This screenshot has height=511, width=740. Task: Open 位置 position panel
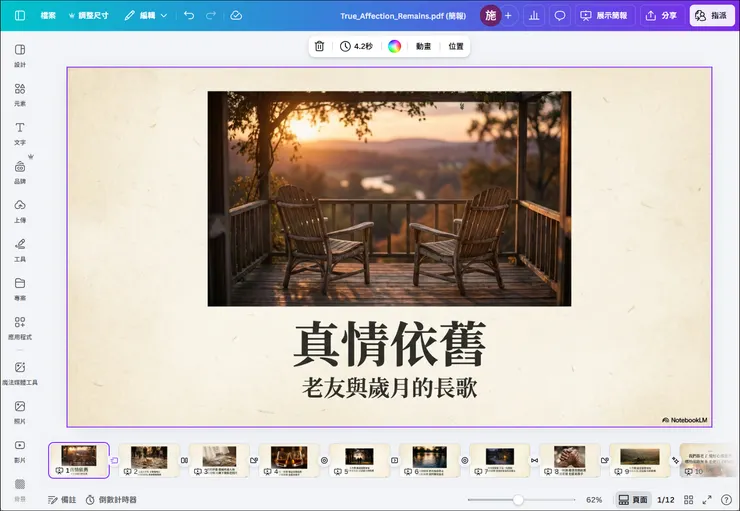click(456, 46)
